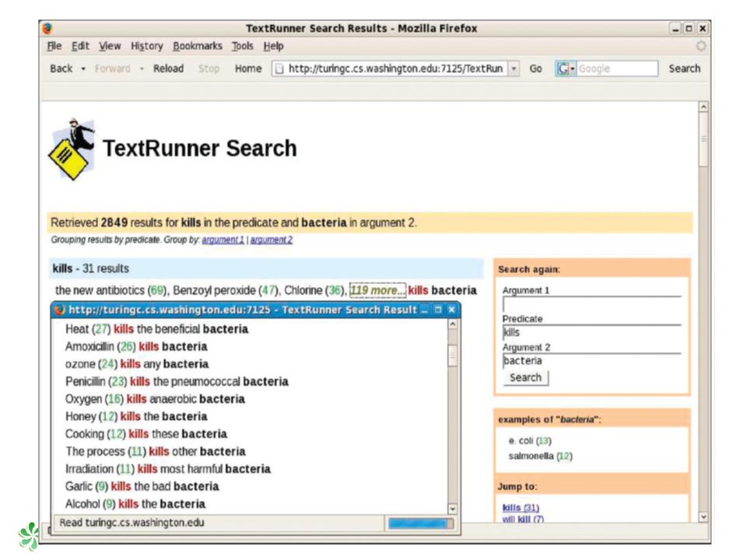The height and width of the screenshot is (560, 747).
Task: Click the Google search engine icon
Action: tap(563, 68)
